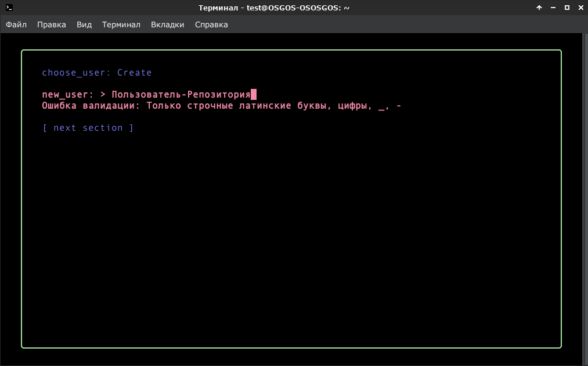Click the Ошибка валидации error message
Screen dimensions: 588x366
coord(222,106)
